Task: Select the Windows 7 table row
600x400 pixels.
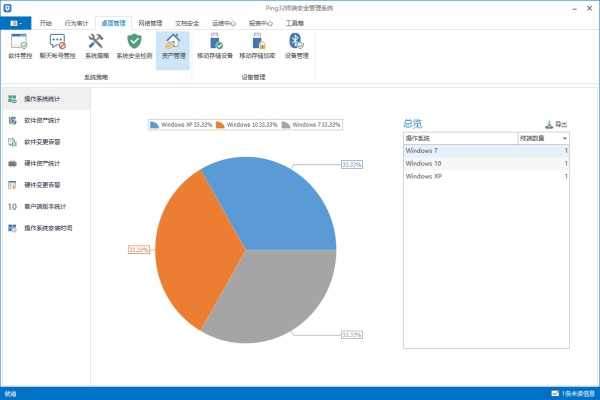Action: tap(486, 151)
